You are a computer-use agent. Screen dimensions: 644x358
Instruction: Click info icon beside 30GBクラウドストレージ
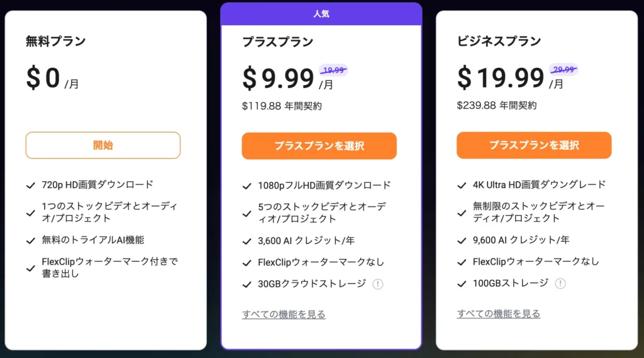377,284
